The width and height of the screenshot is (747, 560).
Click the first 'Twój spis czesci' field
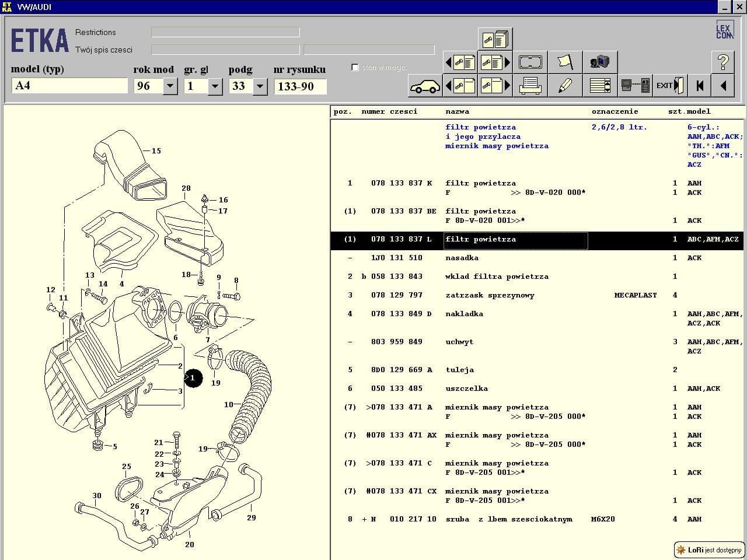point(225,50)
